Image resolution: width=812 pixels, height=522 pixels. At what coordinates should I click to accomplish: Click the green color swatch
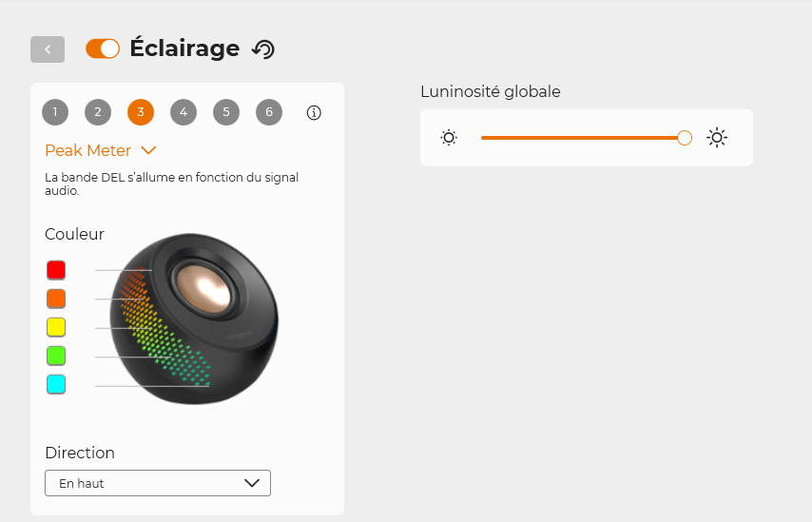[56, 356]
